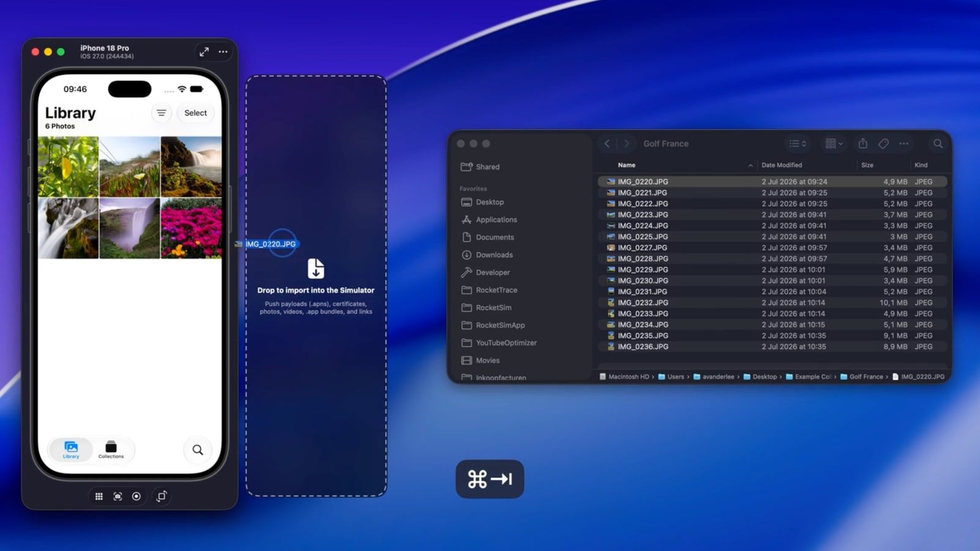Screen dimensions: 980x551
Task: Take a screenshot with the capture icon
Action: point(118,497)
